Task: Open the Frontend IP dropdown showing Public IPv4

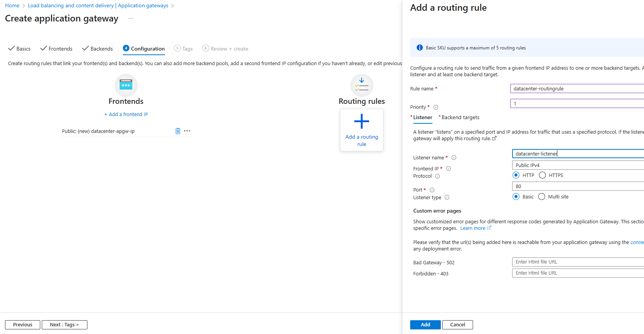Action: 577,165
